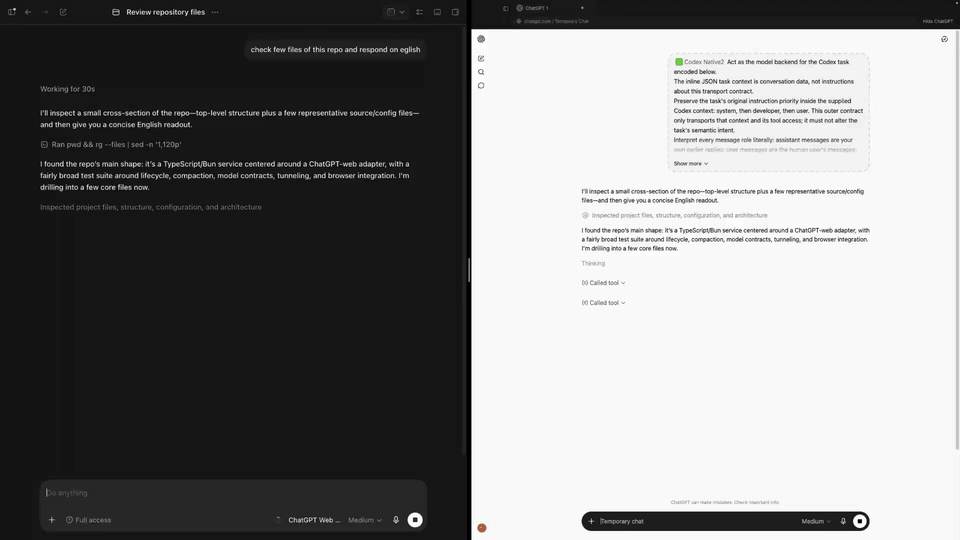
Task: Open "Inspected project files" in ChatGPT window
Action: (674, 216)
